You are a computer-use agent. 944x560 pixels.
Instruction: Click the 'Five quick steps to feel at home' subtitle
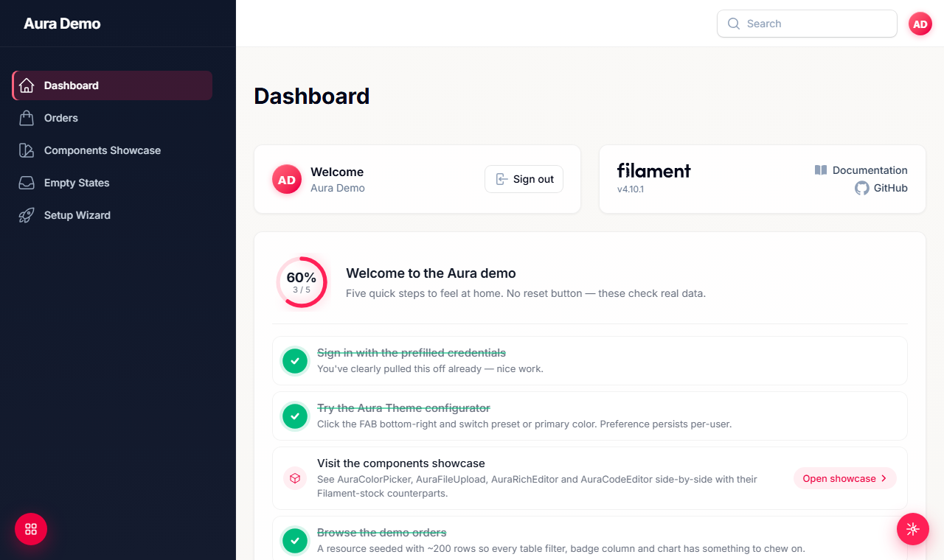526,293
